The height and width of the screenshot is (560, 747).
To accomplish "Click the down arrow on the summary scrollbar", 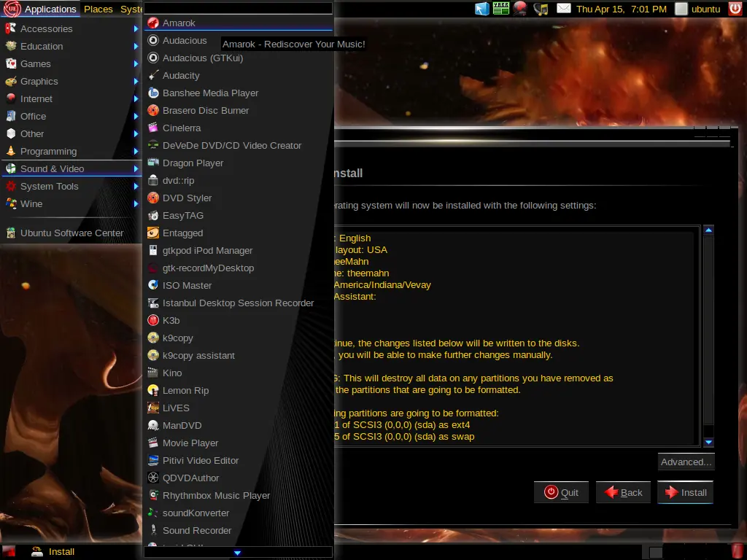I will (x=708, y=442).
